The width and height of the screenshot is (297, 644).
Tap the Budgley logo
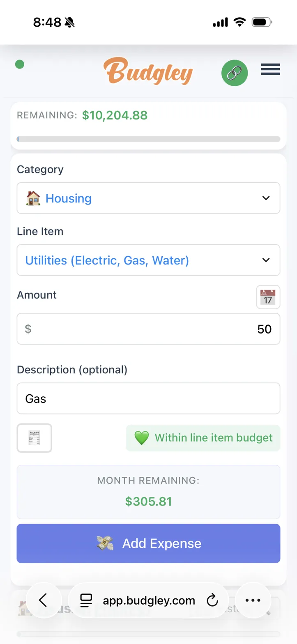tap(148, 72)
